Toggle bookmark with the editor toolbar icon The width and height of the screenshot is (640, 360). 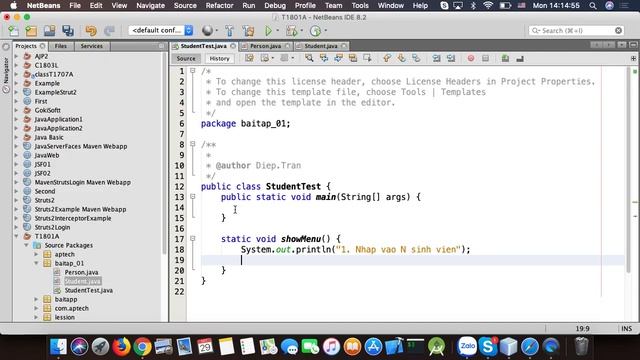click(x=416, y=58)
